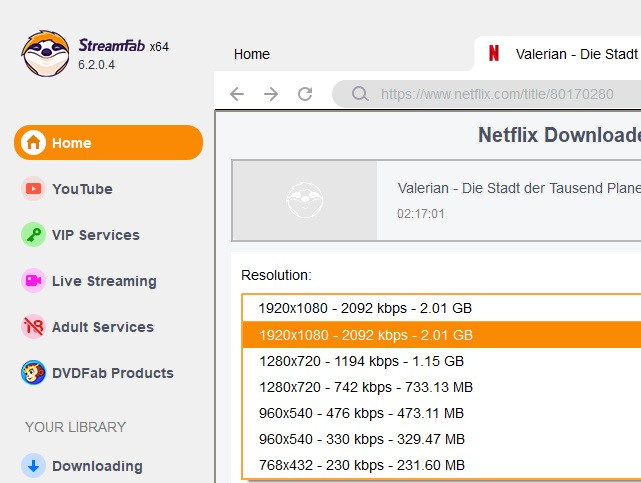The width and height of the screenshot is (641, 483).
Task: Click the Home sidebar icon
Action: (x=34, y=143)
